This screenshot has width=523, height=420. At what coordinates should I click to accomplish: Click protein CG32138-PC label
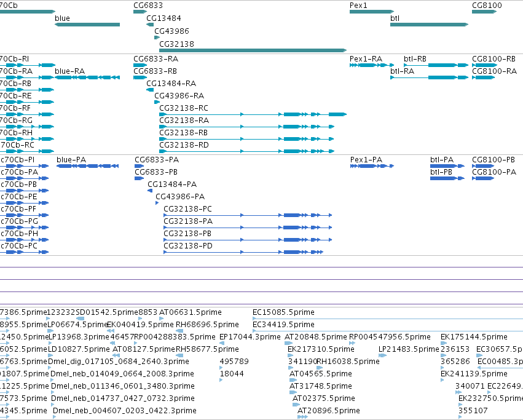pyautogui.click(x=188, y=209)
